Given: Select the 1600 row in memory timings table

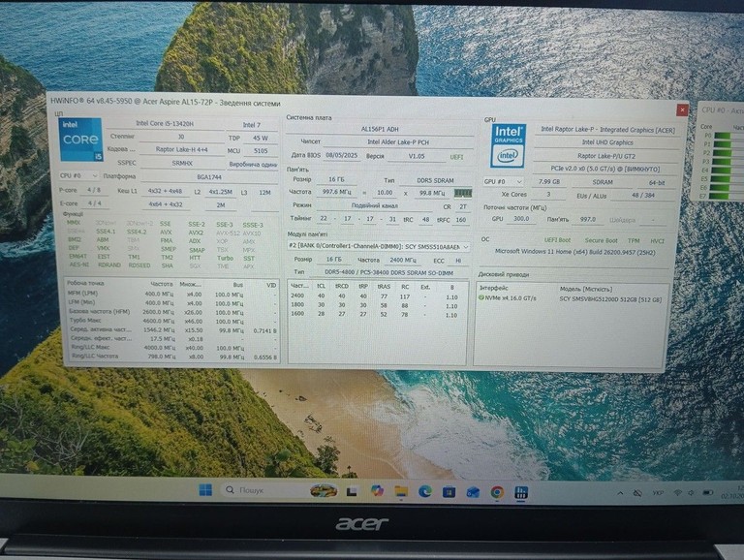Looking at the screenshot, I should click(377, 314).
